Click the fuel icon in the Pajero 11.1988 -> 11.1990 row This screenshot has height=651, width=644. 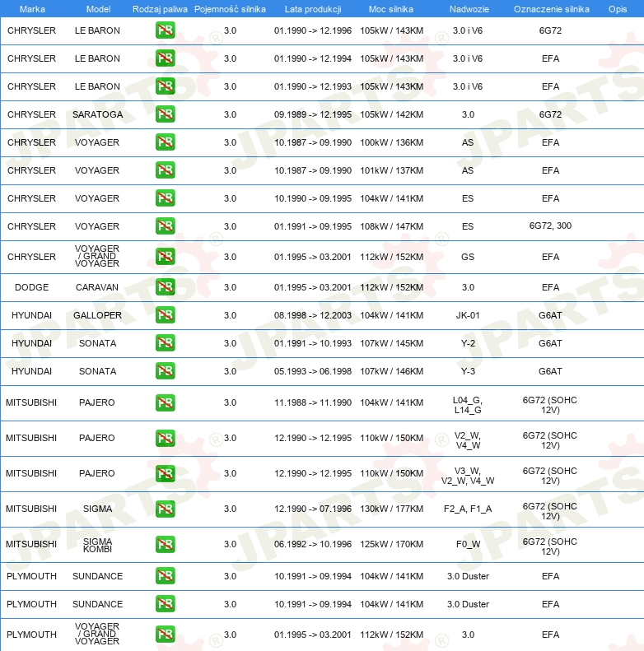point(166,402)
